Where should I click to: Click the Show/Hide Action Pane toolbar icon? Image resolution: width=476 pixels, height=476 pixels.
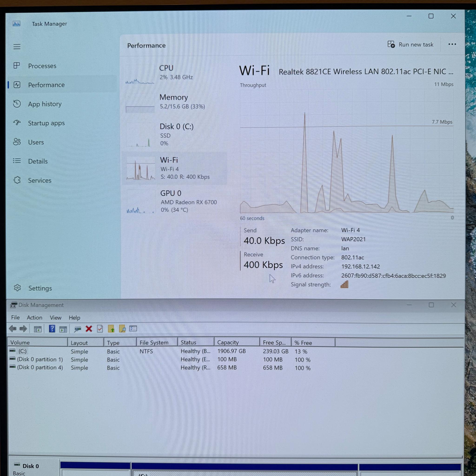[x=63, y=329]
